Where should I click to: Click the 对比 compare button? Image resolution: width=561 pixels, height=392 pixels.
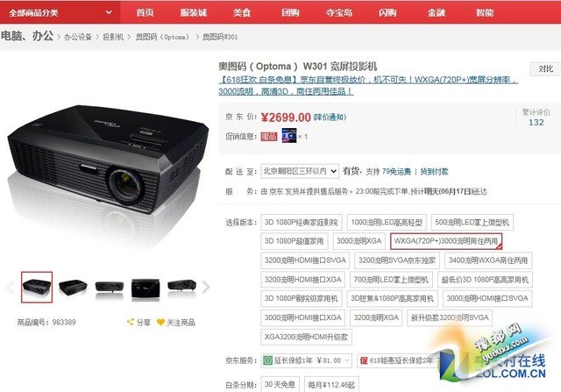545,68
